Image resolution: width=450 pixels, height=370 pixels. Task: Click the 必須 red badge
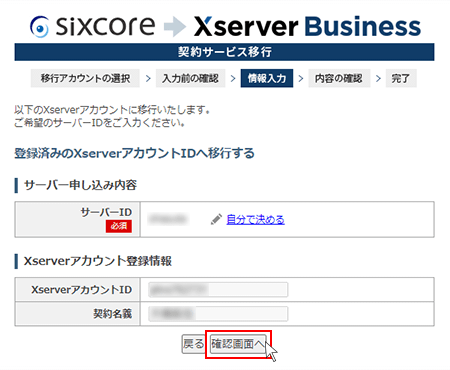[x=119, y=226]
